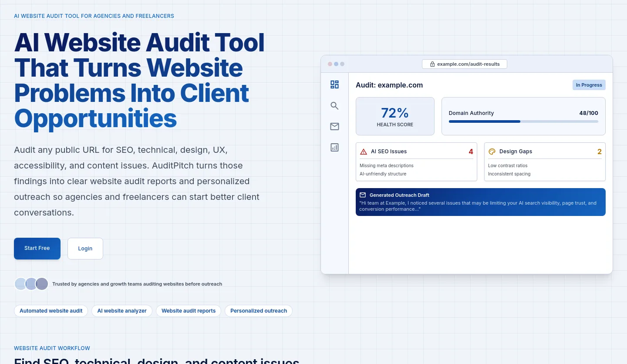This screenshot has width=627, height=364.
Task: Click the "AI WEBSITE AUDIT TOOL FOR AGENCIES" eyebrow text
Action: click(x=94, y=16)
